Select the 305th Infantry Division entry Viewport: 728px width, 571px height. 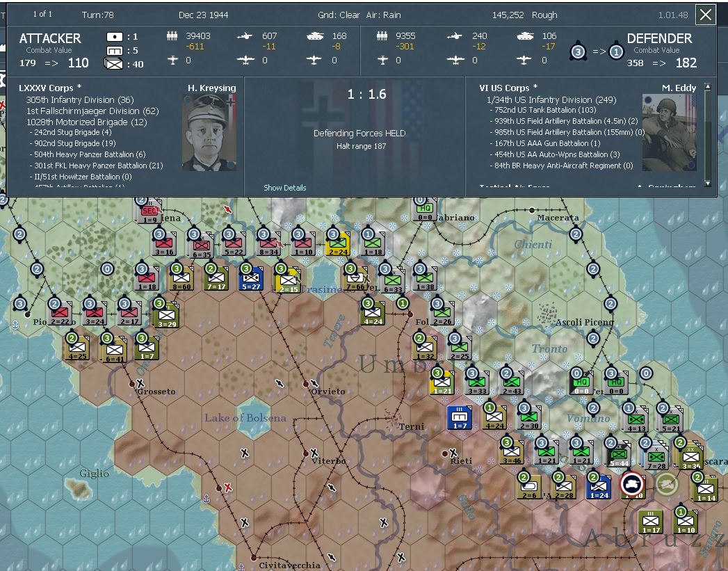(80, 100)
